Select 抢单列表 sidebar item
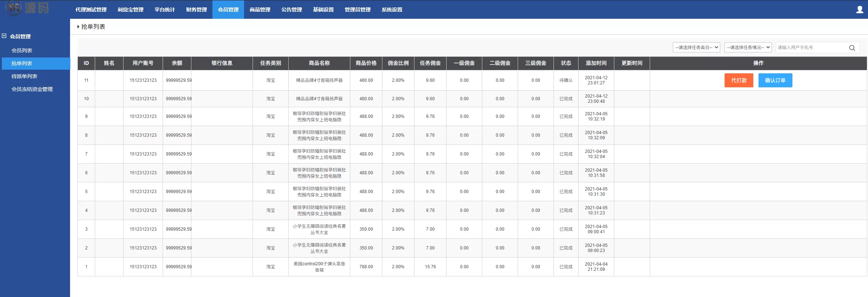Viewport: 868px width, 297px height. 22,63
